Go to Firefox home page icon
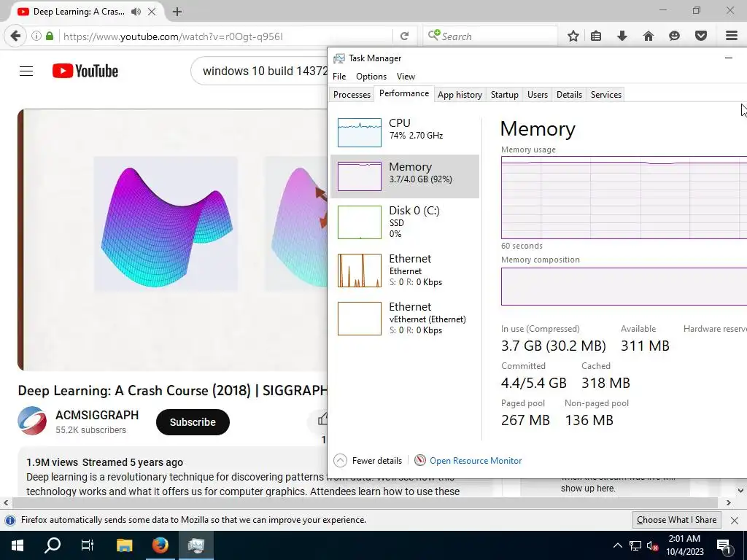The height and width of the screenshot is (560, 747). 648,36
